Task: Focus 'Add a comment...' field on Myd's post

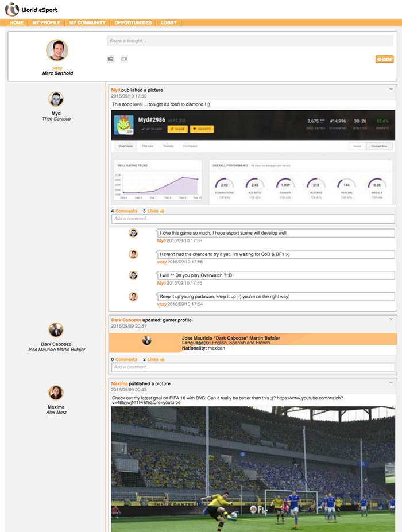Action: tap(253, 219)
